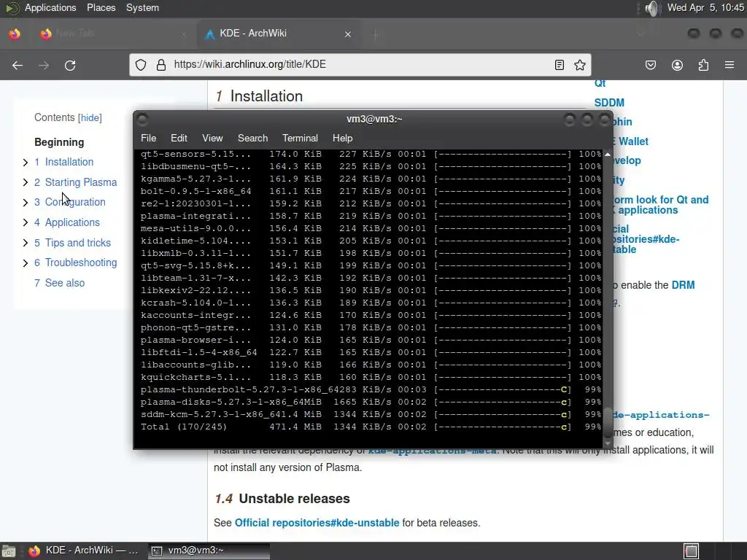The width and height of the screenshot is (747, 560).
Task: Open the Applications menu in top panel
Action: (50, 7)
